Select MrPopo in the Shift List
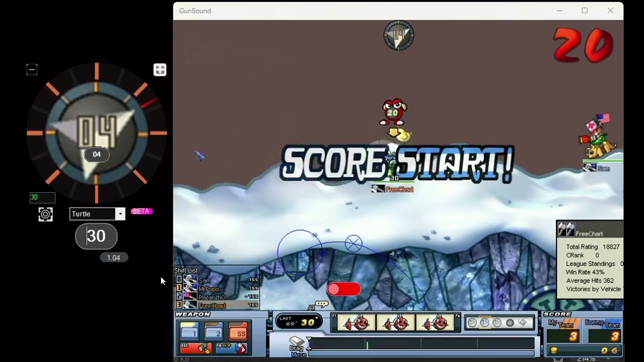The image size is (644, 362). tap(217, 289)
